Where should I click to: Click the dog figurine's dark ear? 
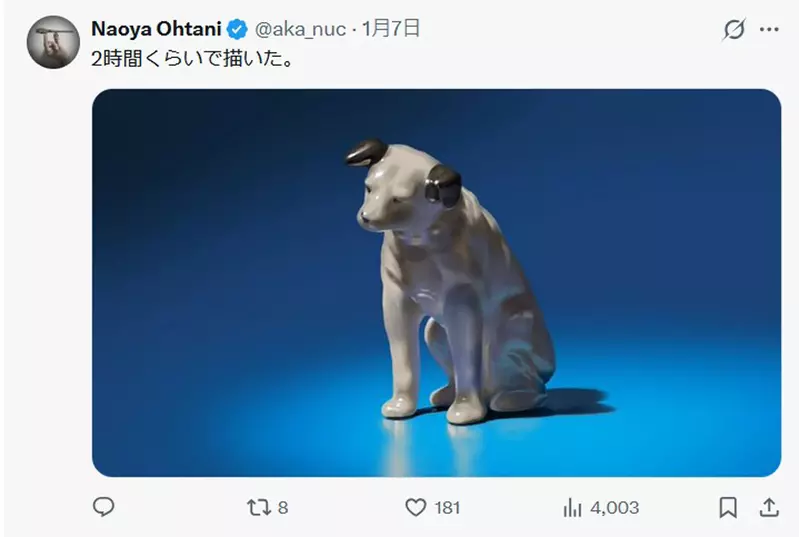pos(442,184)
